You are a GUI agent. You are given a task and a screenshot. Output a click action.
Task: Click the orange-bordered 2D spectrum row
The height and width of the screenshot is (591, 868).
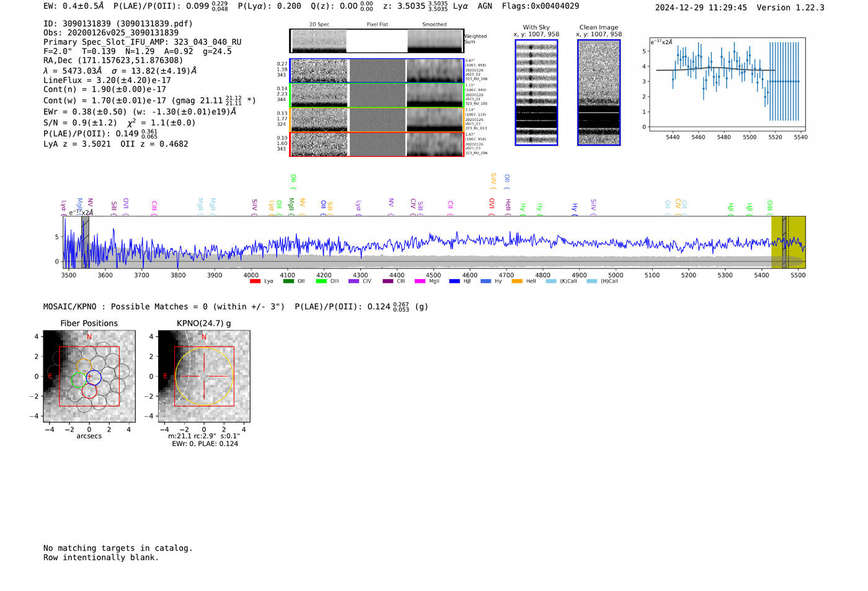pyautogui.click(x=377, y=120)
